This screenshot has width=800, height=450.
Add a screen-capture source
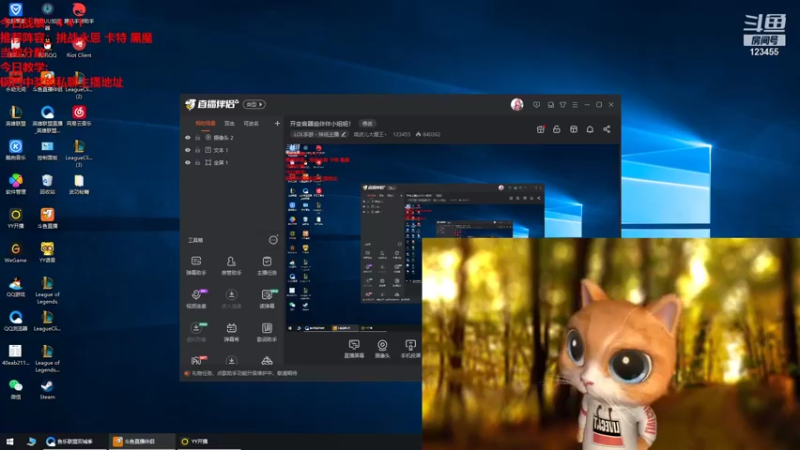coord(354,349)
